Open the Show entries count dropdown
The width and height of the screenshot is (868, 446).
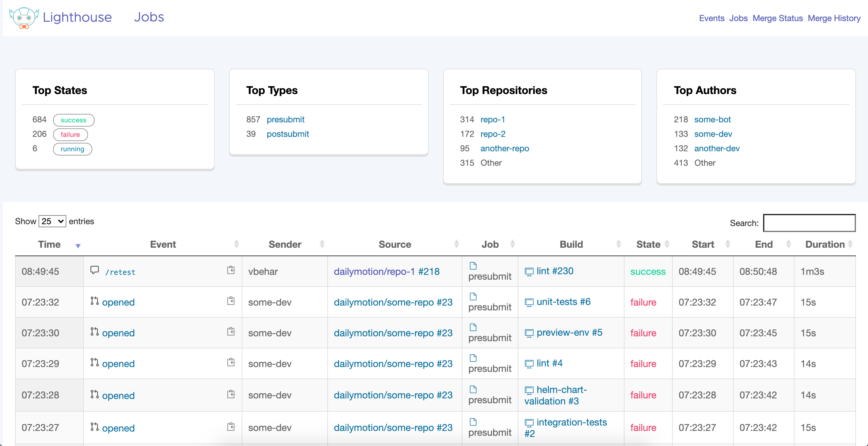click(52, 221)
